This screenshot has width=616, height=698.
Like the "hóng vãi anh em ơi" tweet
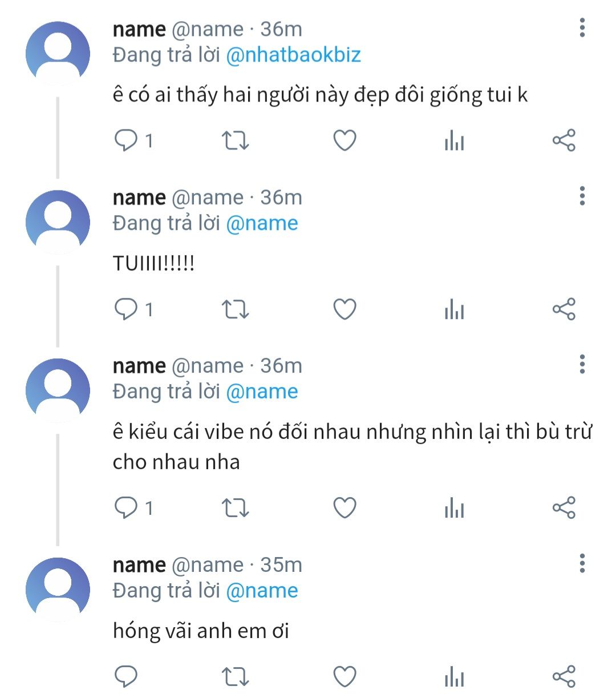(345, 677)
